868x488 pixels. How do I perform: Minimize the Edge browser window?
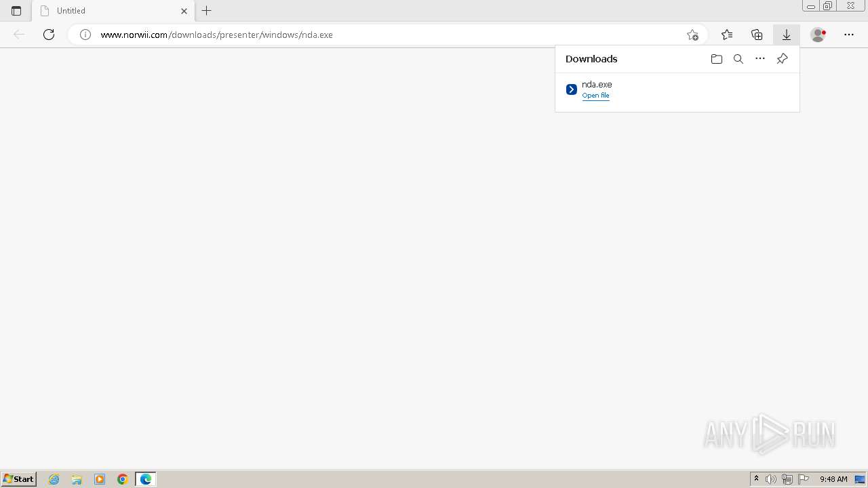pyautogui.click(x=810, y=6)
